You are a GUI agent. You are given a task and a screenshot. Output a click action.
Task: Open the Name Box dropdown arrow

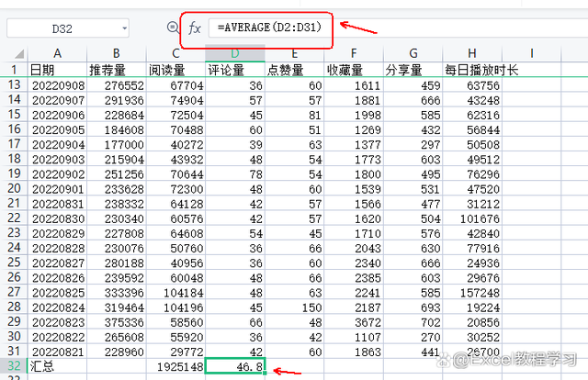point(125,28)
